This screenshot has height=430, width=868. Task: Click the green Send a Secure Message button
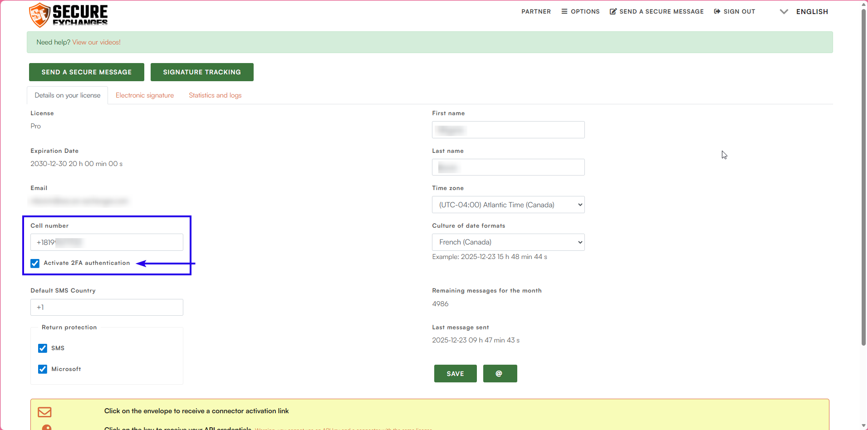[x=87, y=72]
